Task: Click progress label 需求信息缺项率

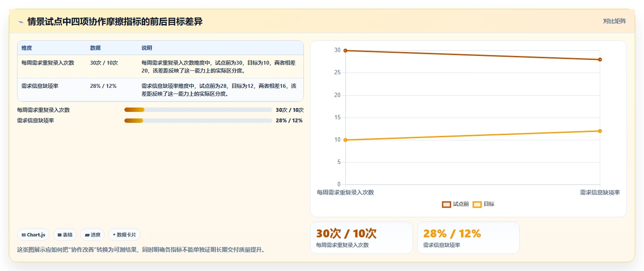Action: click(35, 121)
